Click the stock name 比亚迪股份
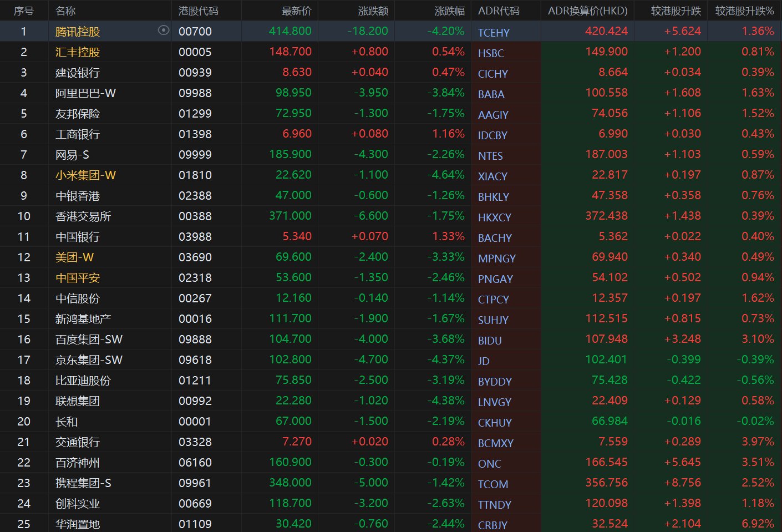 point(83,381)
